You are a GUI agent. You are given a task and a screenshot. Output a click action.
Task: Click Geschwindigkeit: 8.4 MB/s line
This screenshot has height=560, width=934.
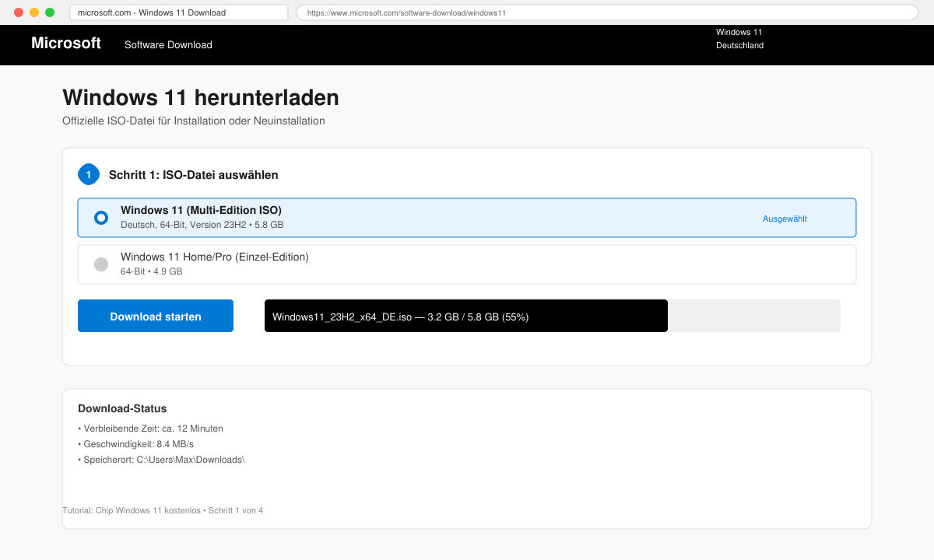tap(135, 444)
